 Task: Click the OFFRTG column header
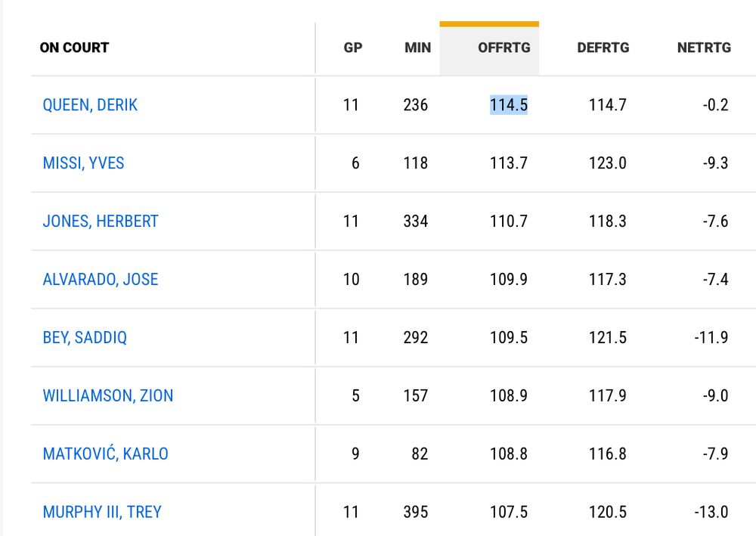coord(504,48)
